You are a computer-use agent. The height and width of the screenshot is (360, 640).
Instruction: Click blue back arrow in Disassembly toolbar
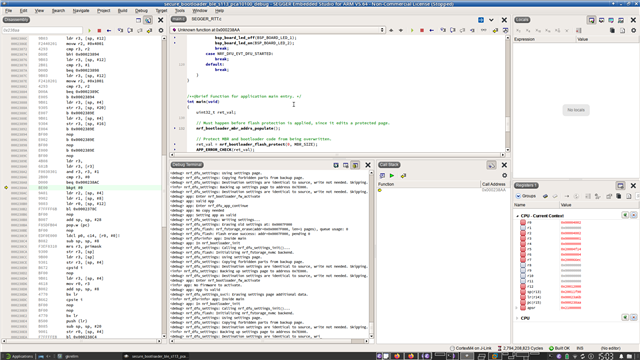109,30
